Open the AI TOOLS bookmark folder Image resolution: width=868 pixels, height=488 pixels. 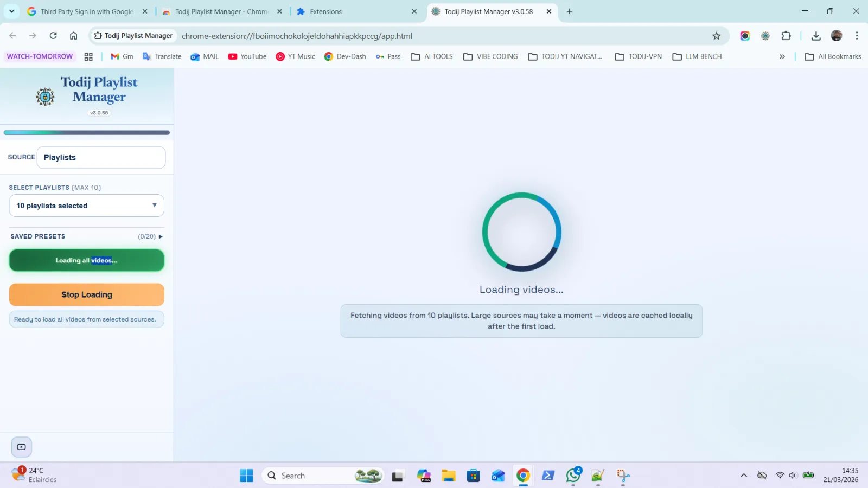(432, 56)
